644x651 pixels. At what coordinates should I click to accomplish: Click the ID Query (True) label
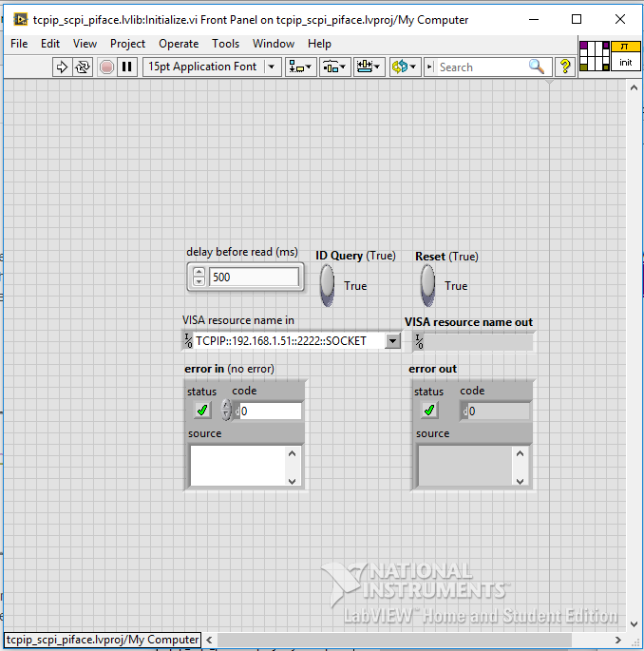pyautogui.click(x=355, y=256)
